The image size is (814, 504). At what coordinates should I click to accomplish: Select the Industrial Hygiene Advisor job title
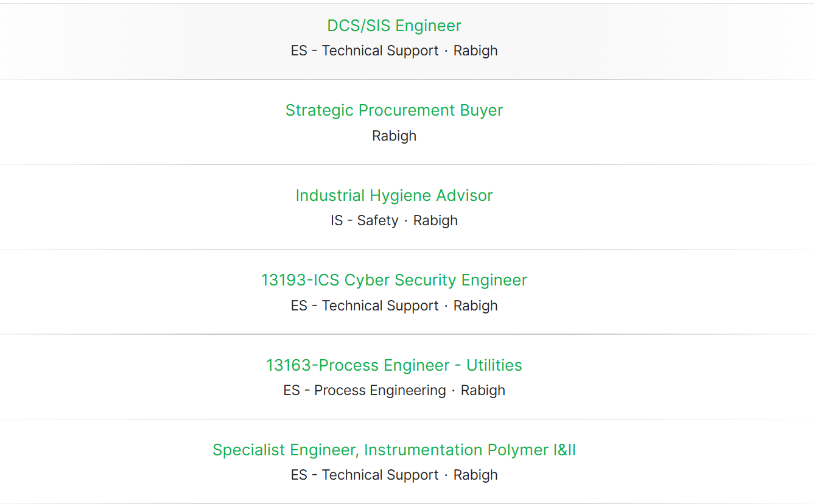coord(394,195)
